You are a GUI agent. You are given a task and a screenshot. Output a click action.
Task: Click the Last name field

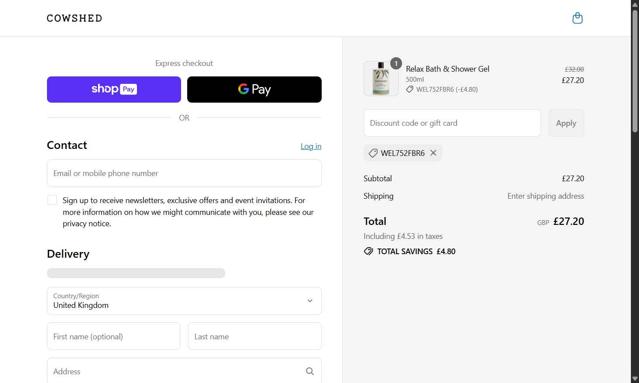click(255, 337)
